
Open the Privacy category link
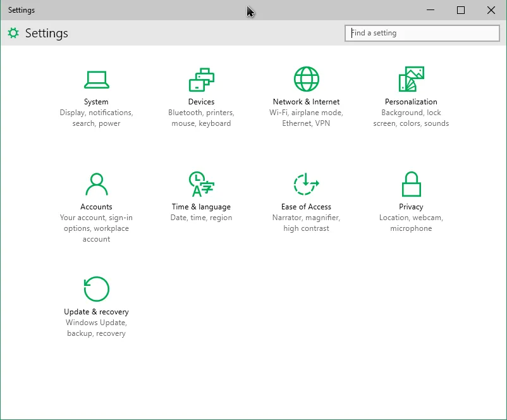pos(411,206)
